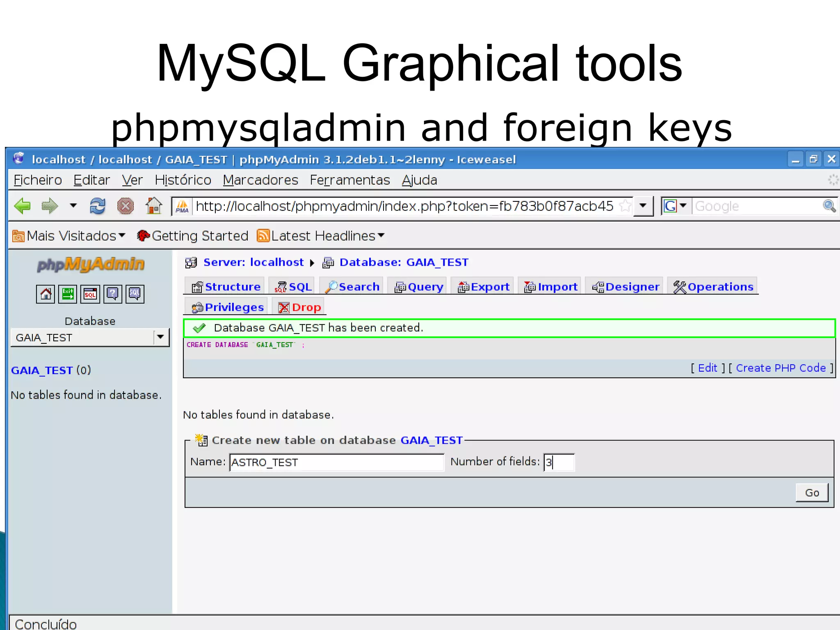The width and height of the screenshot is (840, 630).
Task: Click Edit link below SQL query
Action: 708,368
